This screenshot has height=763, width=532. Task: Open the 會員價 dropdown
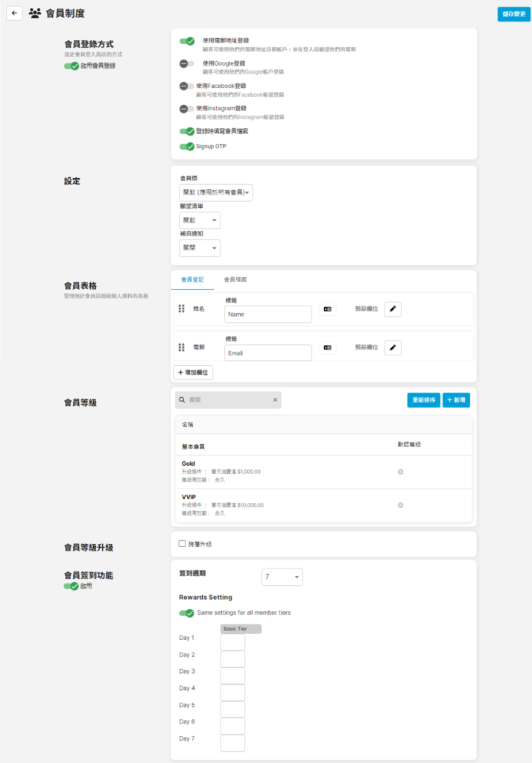216,193
